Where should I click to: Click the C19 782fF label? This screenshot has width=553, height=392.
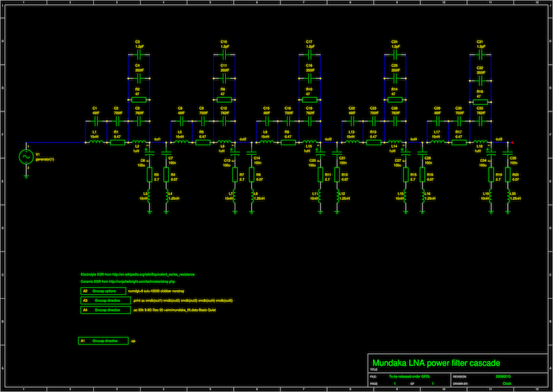click(310, 111)
